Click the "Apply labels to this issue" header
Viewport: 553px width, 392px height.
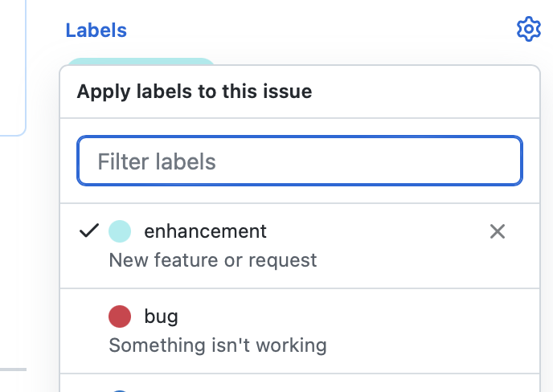coord(195,92)
